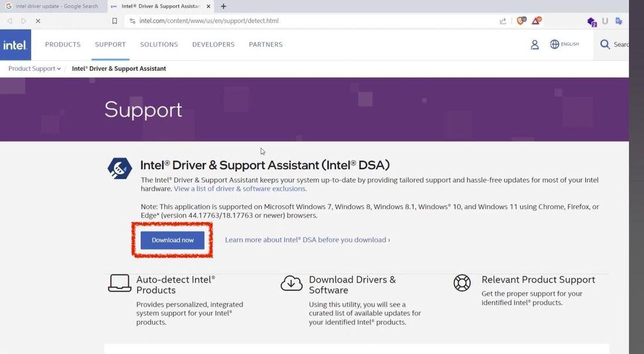This screenshot has width=644, height=354.
Task: Click the browser back arrow
Action: click(x=10, y=21)
